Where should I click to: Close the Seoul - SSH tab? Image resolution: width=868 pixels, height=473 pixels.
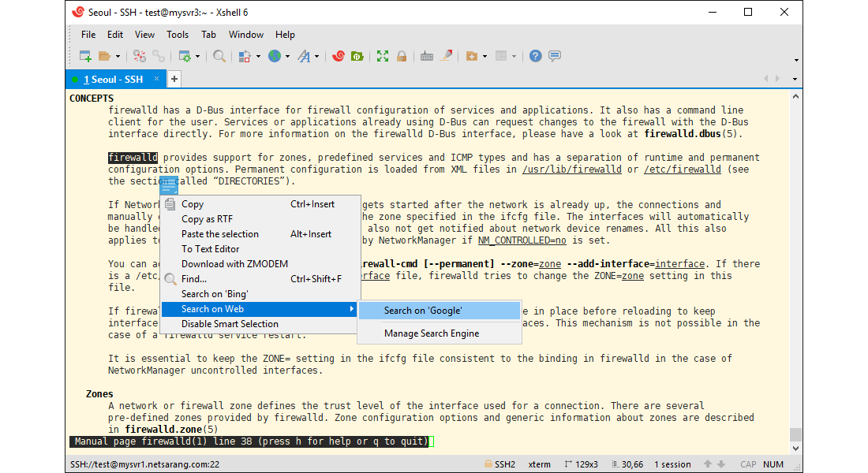(157, 79)
